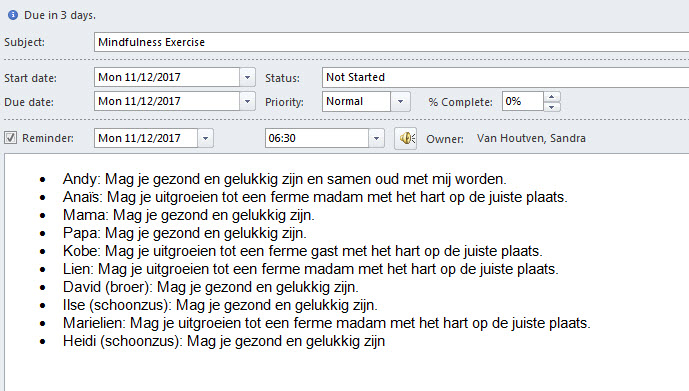Open the Due date dropdown calendar
The width and height of the screenshot is (689, 391).
[x=247, y=101]
